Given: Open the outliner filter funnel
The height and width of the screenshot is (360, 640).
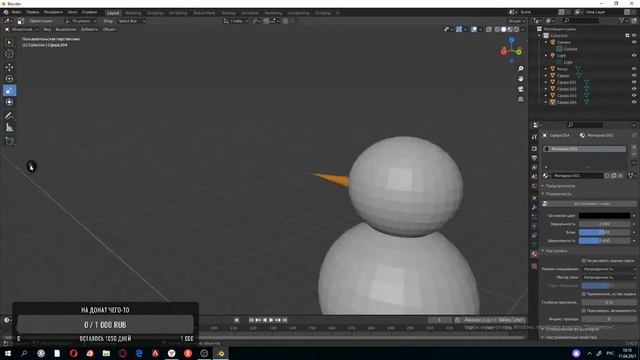Looking at the screenshot, I should 622,20.
